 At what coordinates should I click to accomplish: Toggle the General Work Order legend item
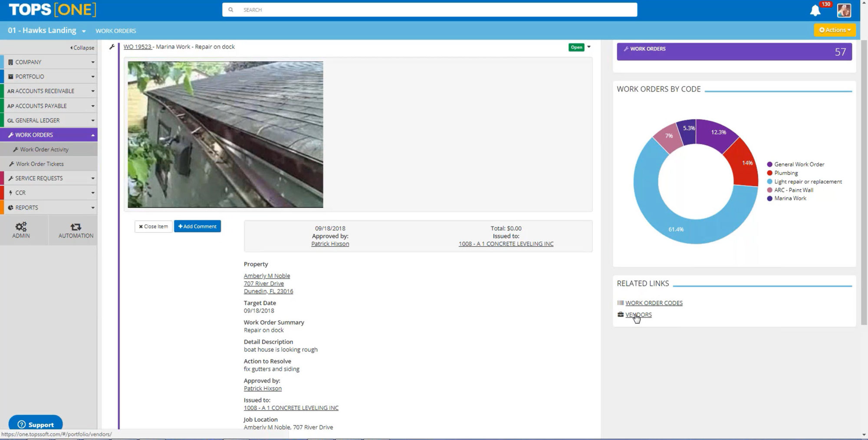[799, 164]
